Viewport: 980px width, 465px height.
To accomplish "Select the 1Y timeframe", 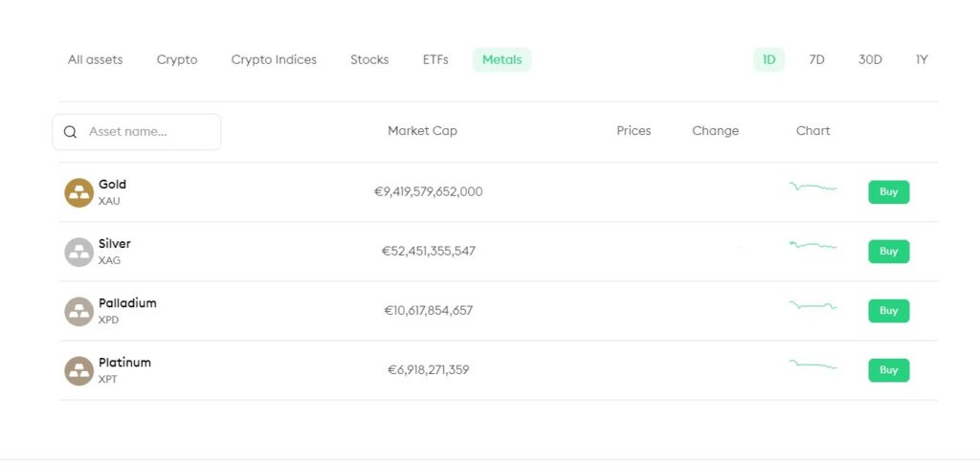I will click(922, 60).
